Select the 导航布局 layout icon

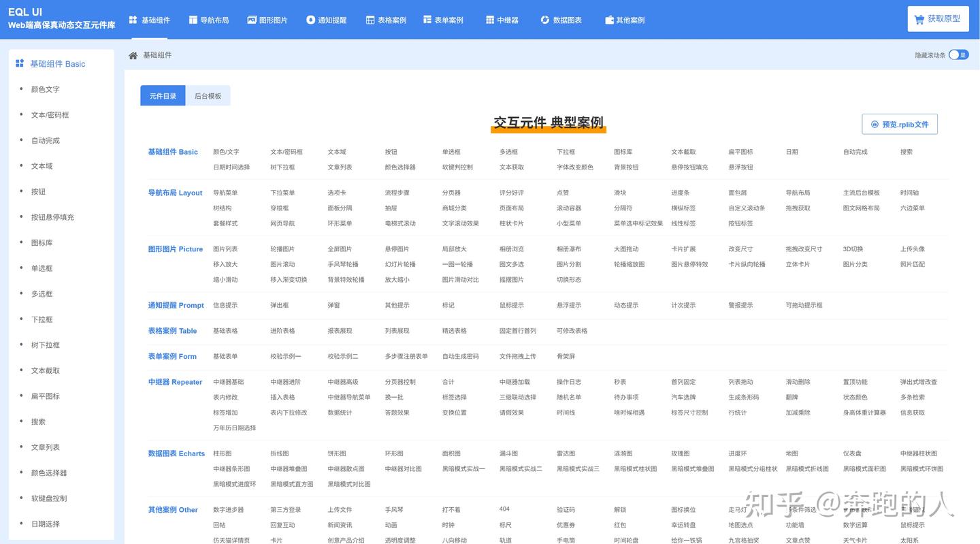pos(191,20)
